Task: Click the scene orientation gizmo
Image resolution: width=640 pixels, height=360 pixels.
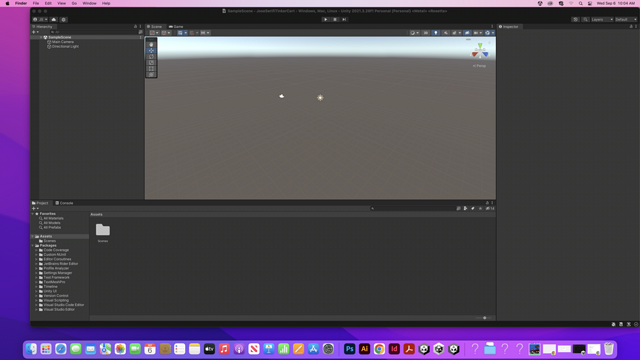Action: pos(480,51)
